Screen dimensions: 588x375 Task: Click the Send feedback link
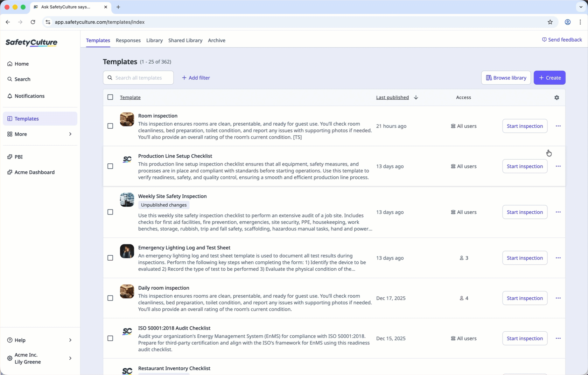[562, 40]
